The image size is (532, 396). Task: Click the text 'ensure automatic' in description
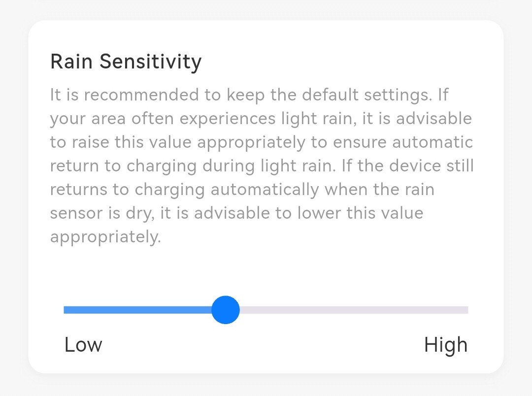(403, 142)
